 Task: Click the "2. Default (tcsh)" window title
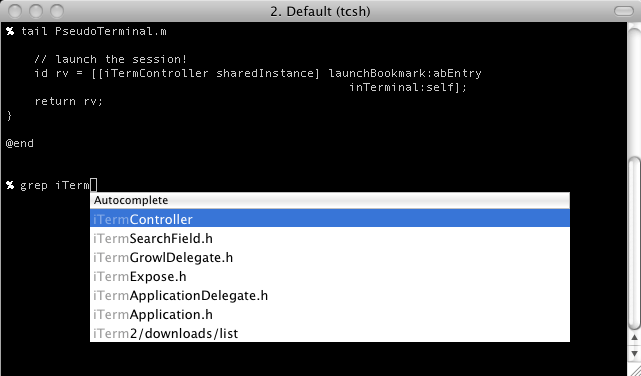pos(320,11)
